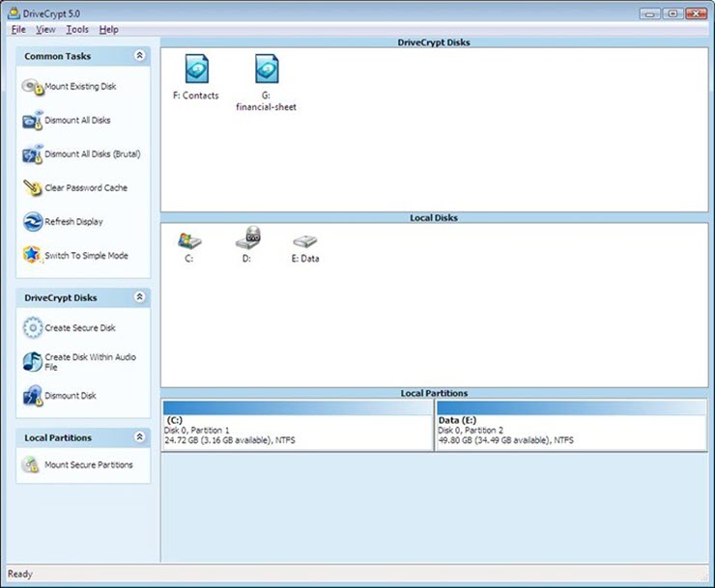Image resolution: width=715 pixels, height=588 pixels.
Task: Select the D: DVD drive icon
Action: coord(248,241)
